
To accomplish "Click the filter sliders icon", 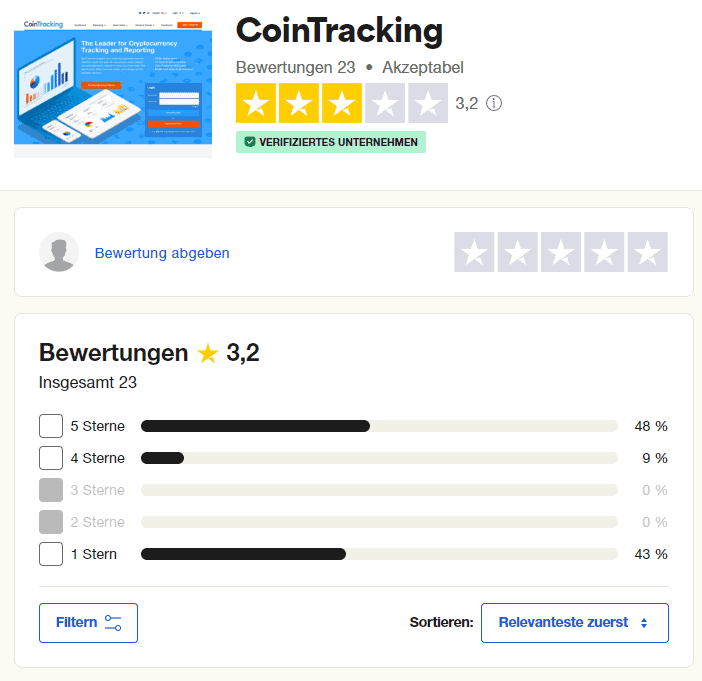I will (x=113, y=623).
